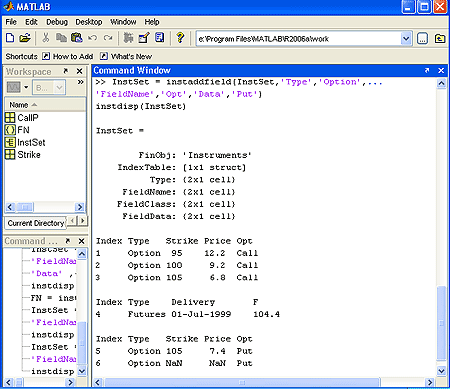Open the Desktop menu
Screen dimensions: 450x389
[x=89, y=22]
